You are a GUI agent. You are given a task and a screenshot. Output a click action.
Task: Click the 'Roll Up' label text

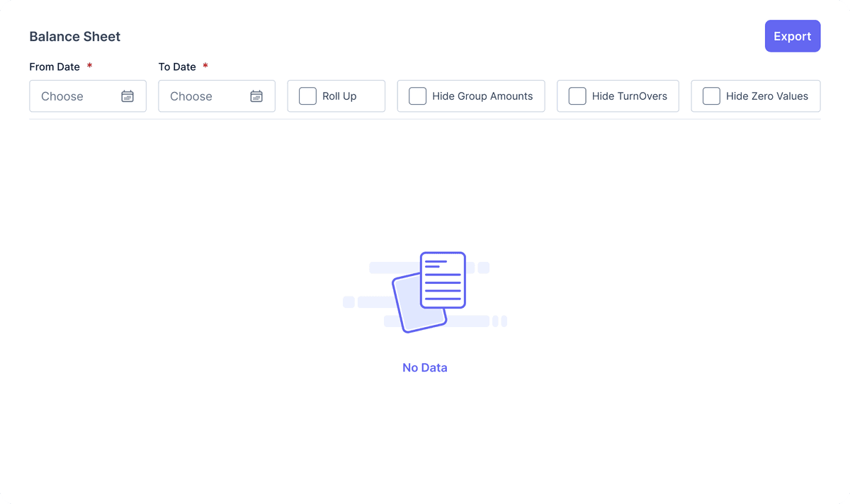(339, 96)
